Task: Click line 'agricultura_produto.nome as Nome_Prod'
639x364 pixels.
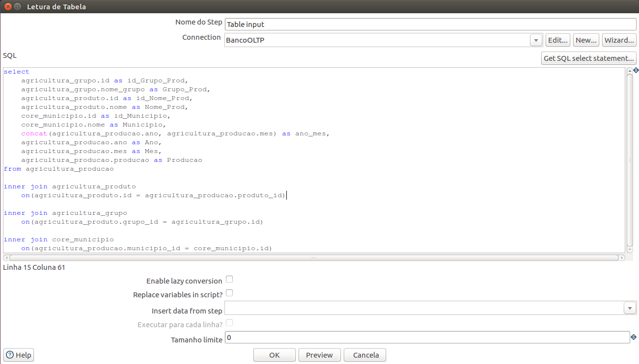Action: (x=105, y=107)
